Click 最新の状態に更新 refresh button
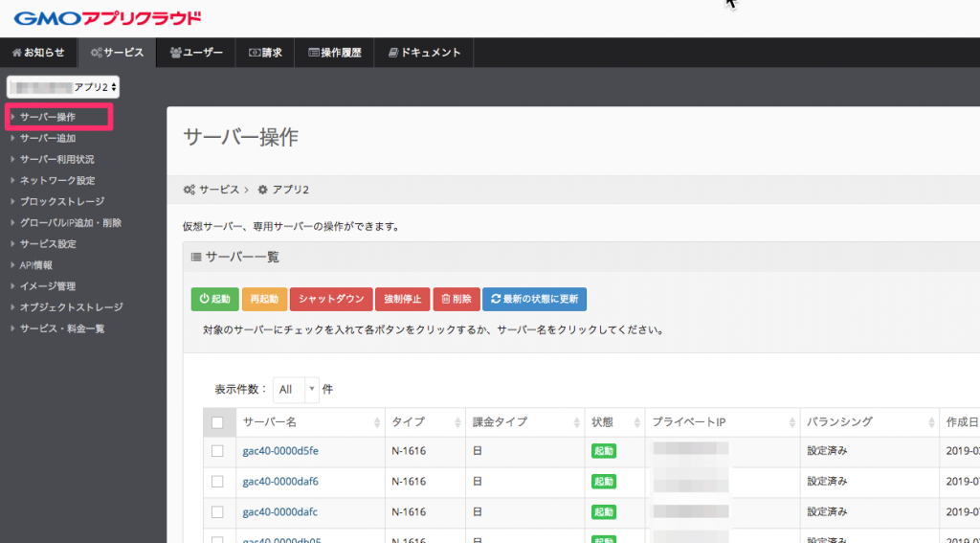980x543 pixels. tap(534, 299)
